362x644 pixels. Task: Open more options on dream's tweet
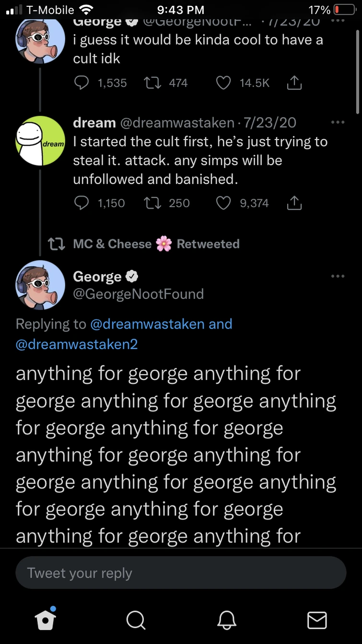(x=338, y=123)
